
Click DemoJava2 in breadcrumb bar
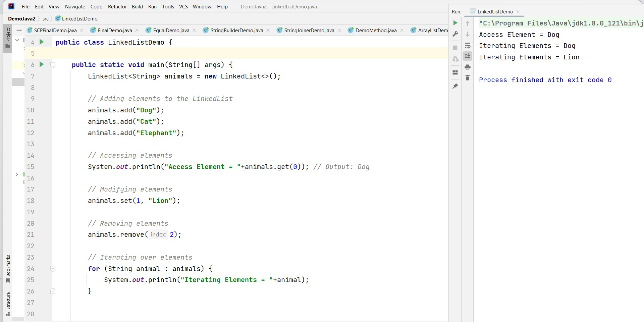(x=21, y=18)
